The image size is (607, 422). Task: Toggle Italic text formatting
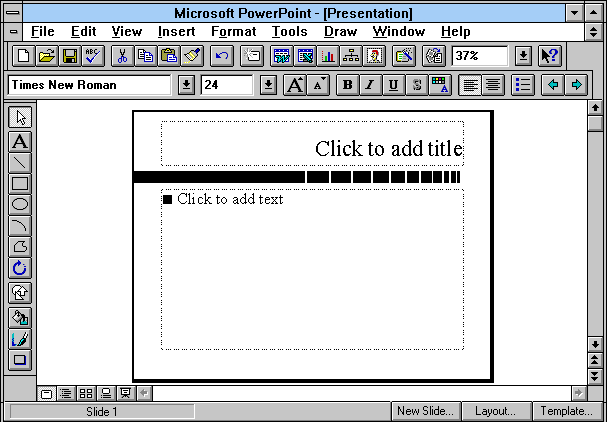point(370,85)
